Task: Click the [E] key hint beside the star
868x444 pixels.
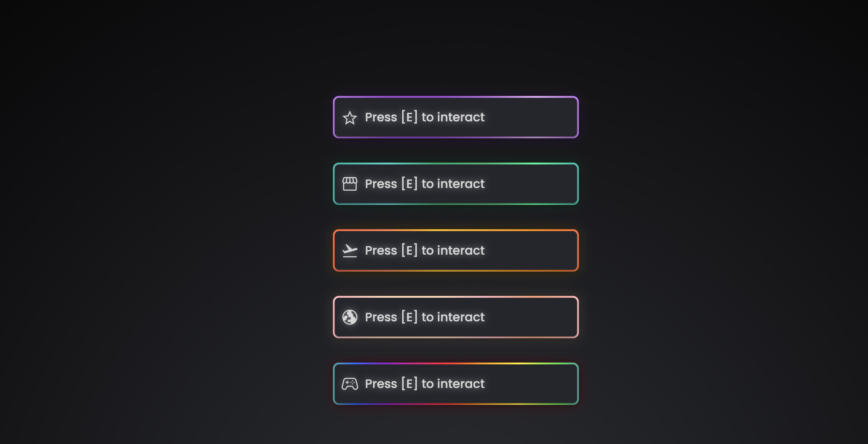Action: (409, 117)
